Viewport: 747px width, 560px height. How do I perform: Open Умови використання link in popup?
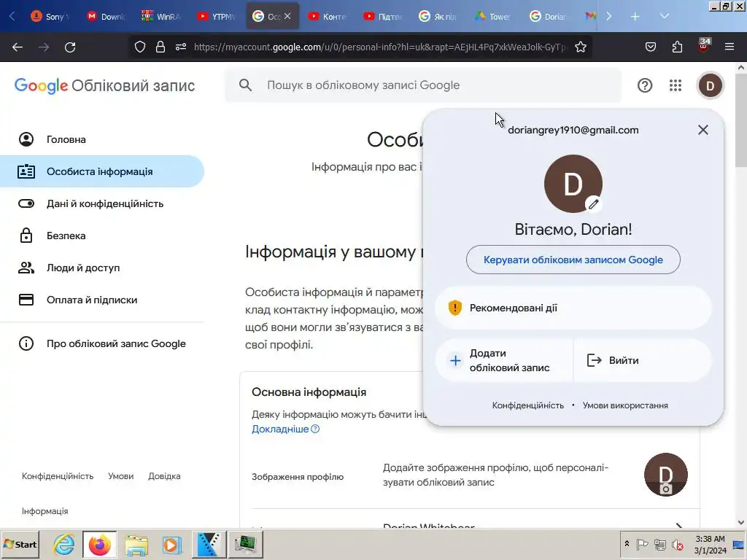(x=625, y=405)
